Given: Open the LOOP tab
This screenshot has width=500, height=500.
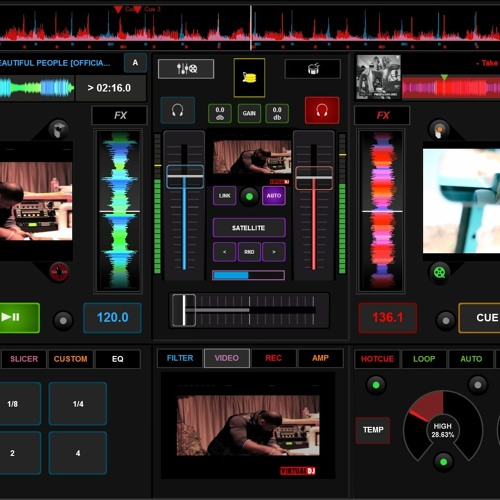Looking at the screenshot, I should (x=424, y=359).
